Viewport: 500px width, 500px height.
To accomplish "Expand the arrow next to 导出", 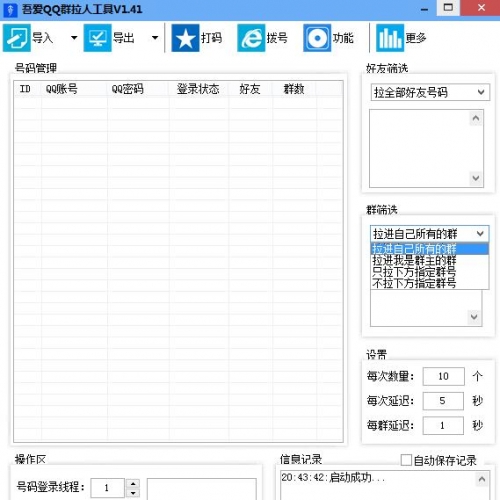I will (x=155, y=38).
